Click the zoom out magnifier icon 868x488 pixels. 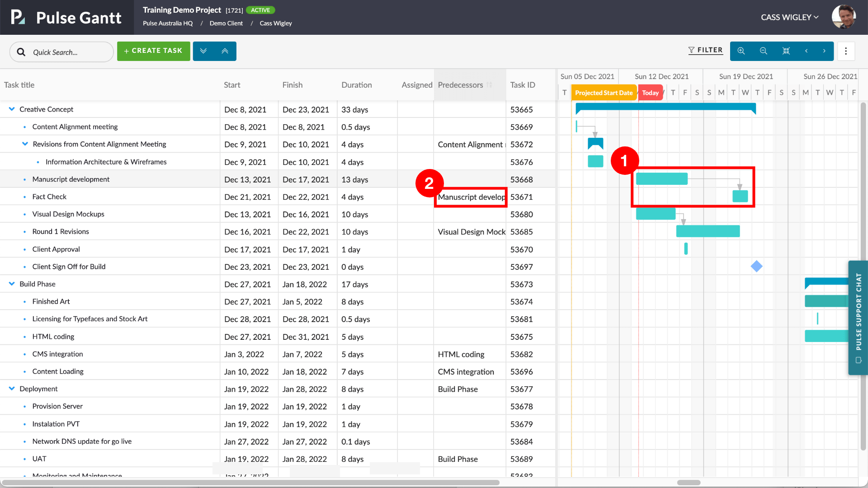coord(763,51)
